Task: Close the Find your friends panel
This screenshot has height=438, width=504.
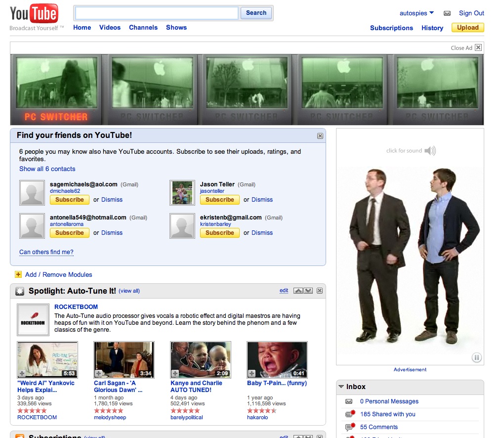Action: pos(320,136)
